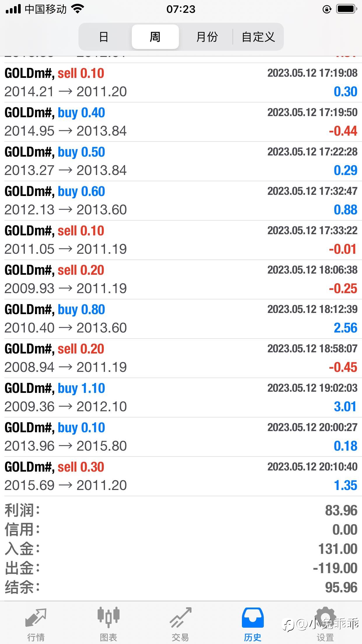Viewport: 362px width, 644px height.
Task: Select the 自定义 custom period segment
Action: click(258, 37)
